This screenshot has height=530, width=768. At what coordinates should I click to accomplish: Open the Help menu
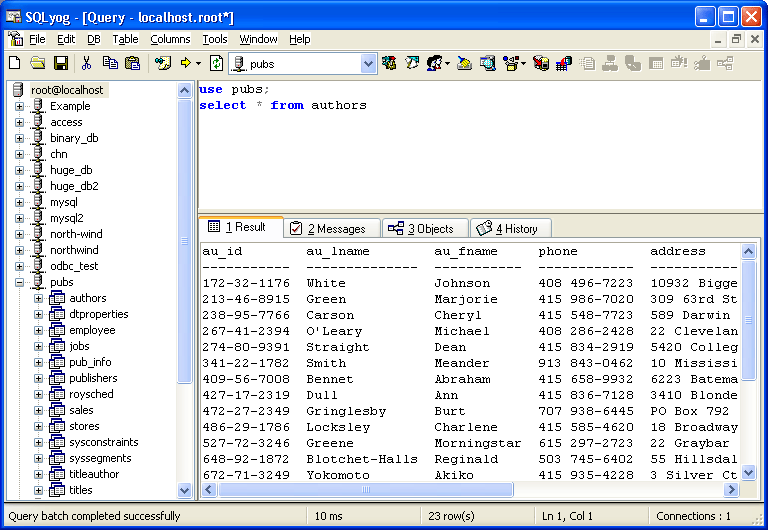point(299,39)
